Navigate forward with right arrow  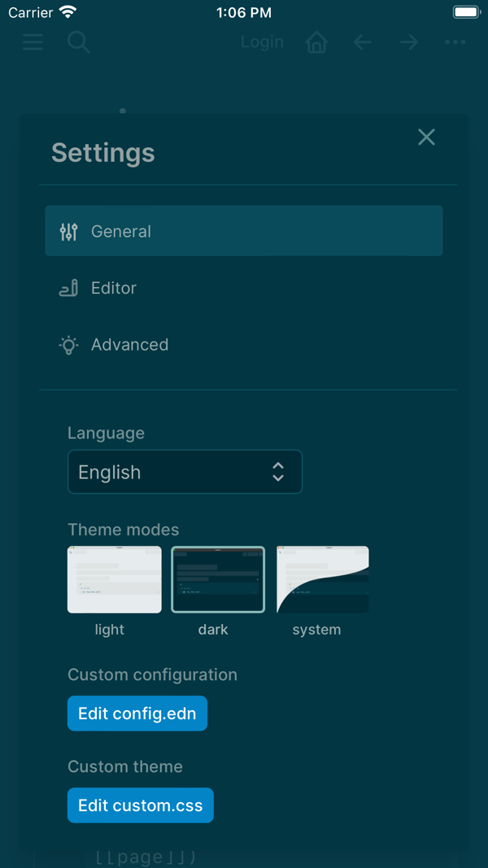409,42
